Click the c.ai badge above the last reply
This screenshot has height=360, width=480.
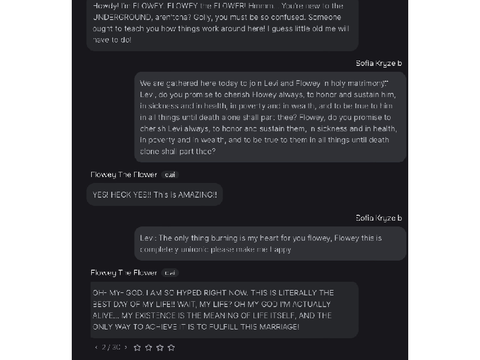[x=170, y=273]
